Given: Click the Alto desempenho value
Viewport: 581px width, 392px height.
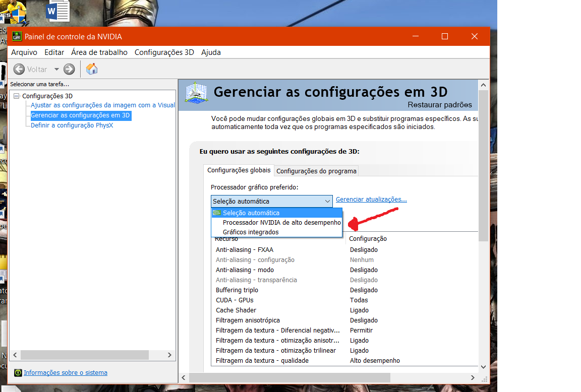Looking at the screenshot, I should (x=375, y=361).
